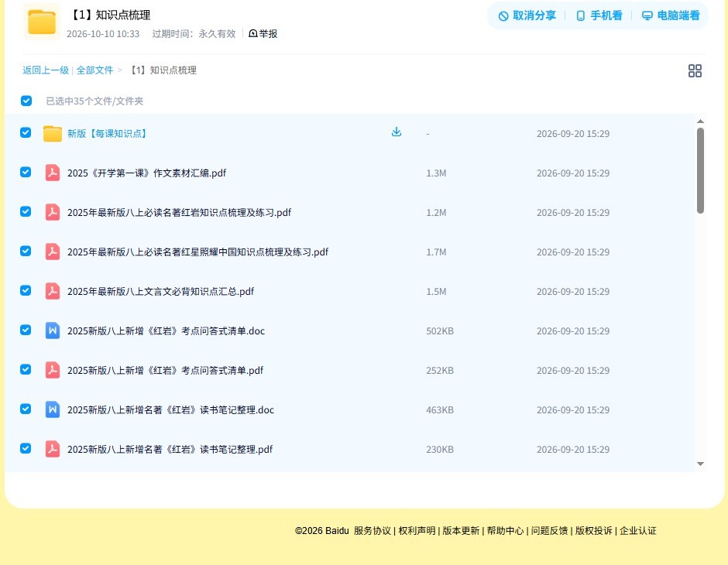
Task: Open the 版权投诉 footer link
Action: 594,531
